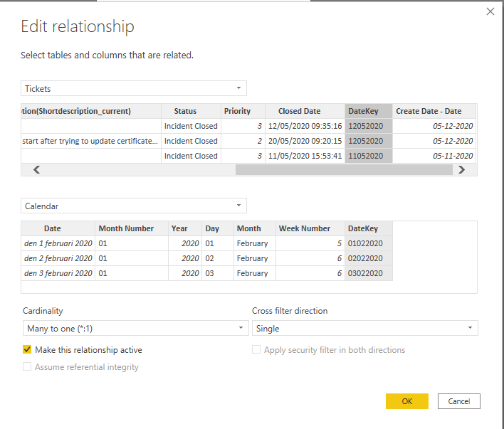504x429 pixels.
Task: Expand the Cross filter direction dropdown
Action: 364,328
